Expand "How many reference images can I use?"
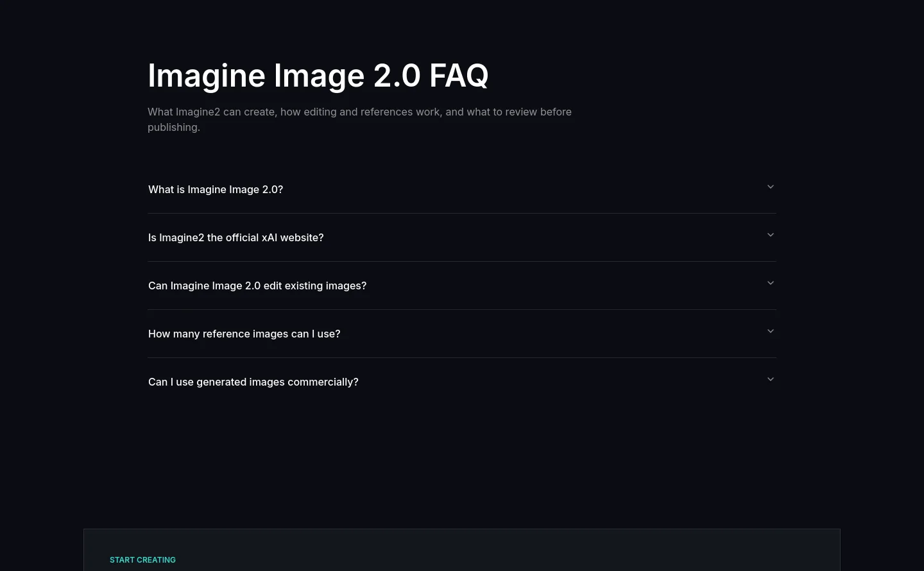This screenshot has height=571, width=924. pyautogui.click(x=462, y=334)
